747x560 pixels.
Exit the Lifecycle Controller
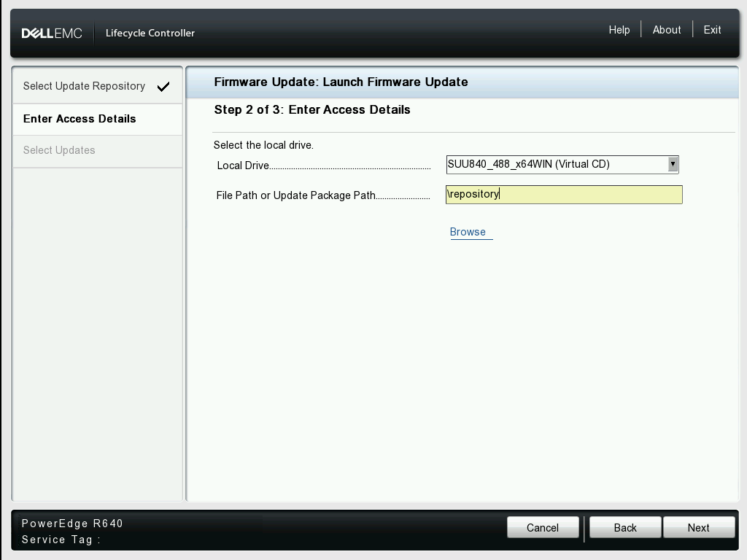(x=712, y=30)
